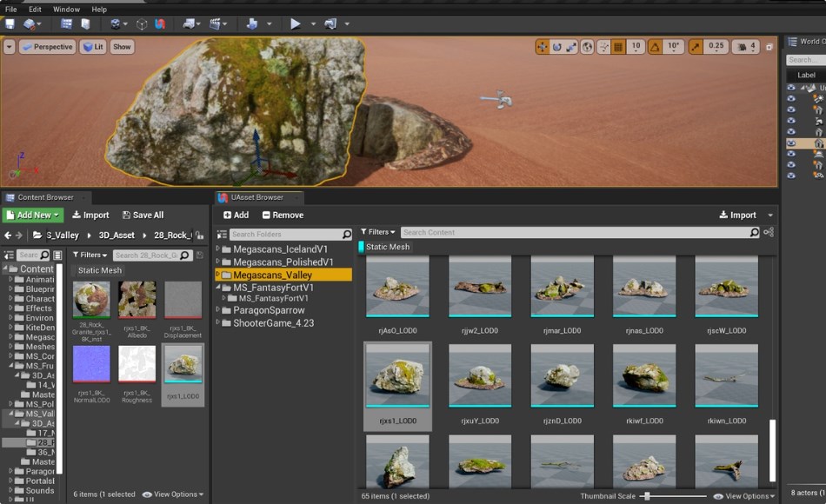Image resolution: width=826 pixels, height=504 pixels.
Task: Save the current level using the disk icon
Action: [x=9, y=24]
